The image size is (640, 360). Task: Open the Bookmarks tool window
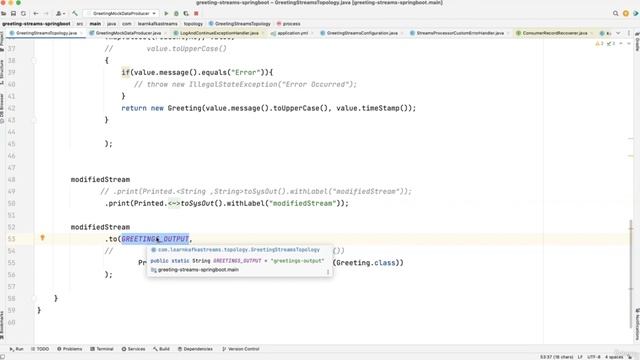2,324
